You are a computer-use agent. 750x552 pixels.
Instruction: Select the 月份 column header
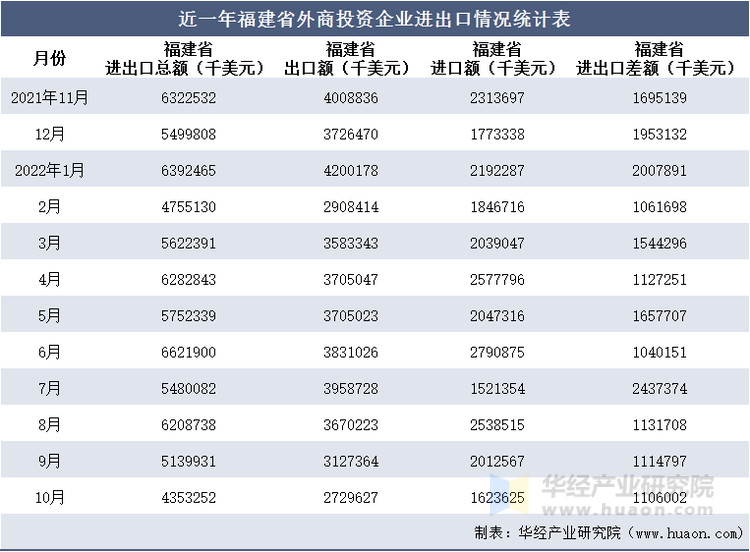coord(50,58)
